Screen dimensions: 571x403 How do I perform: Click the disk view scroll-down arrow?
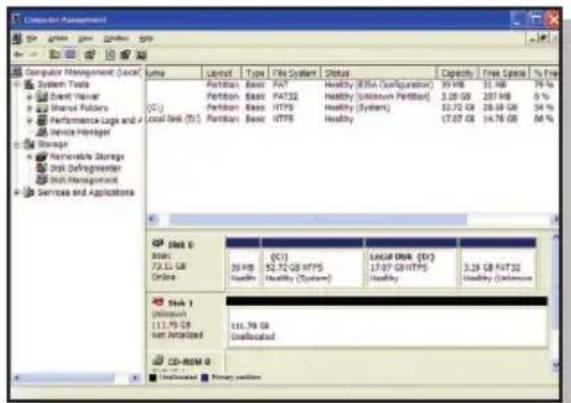coord(555,366)
